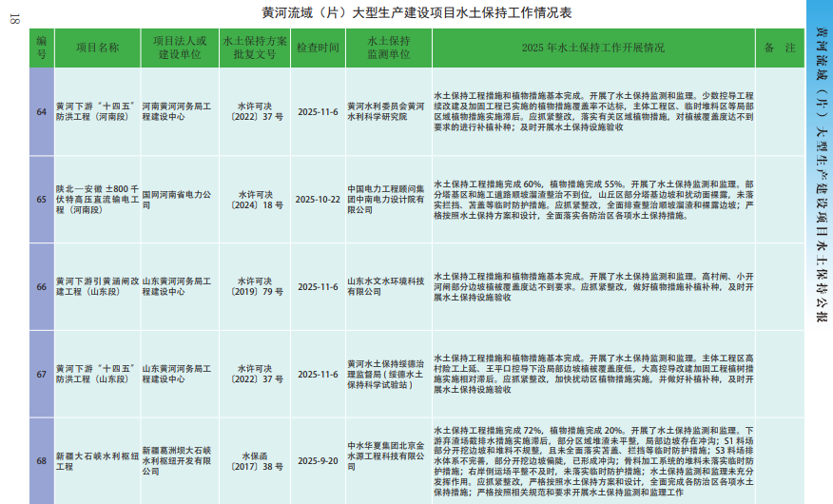This screenshot has height=504, width=833.
Task: Click the 检查时间 column header
Action: coord(317,48)
